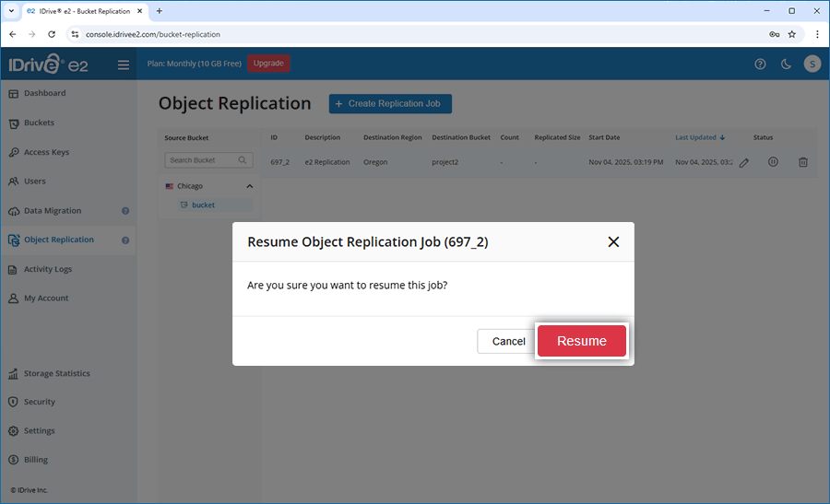Select the bucket item under Chicago
This screenshot has height=504, width=830.
coord(203,205)
